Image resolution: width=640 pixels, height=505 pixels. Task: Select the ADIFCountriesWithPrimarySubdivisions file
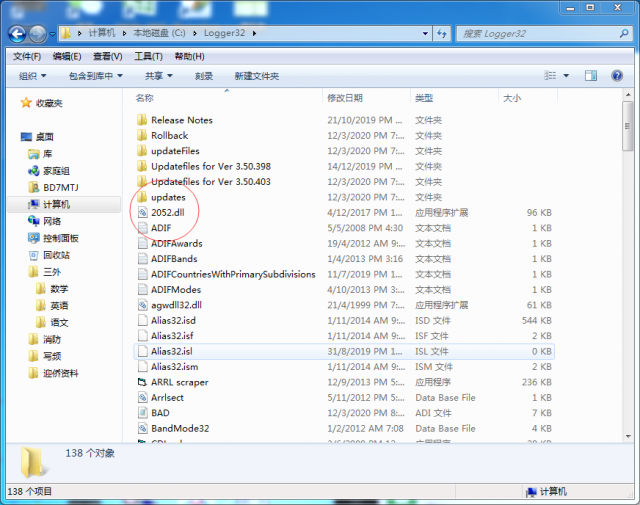coord(233,274)
